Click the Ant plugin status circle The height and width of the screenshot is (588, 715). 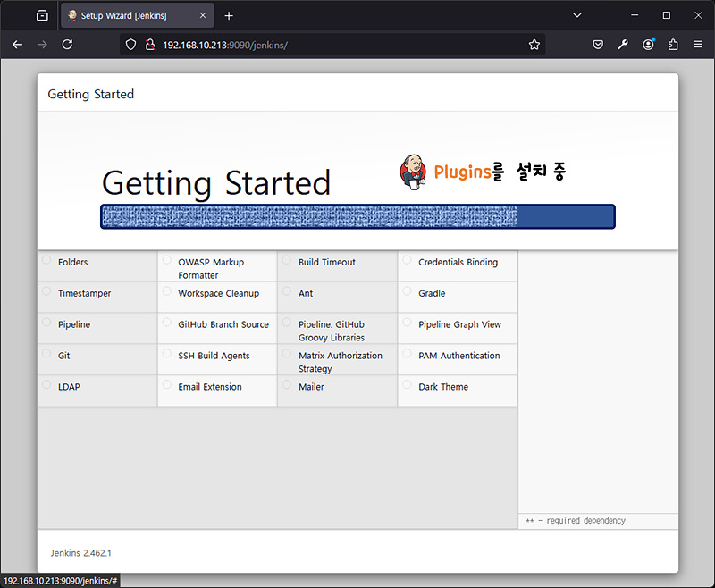(287, 290)
